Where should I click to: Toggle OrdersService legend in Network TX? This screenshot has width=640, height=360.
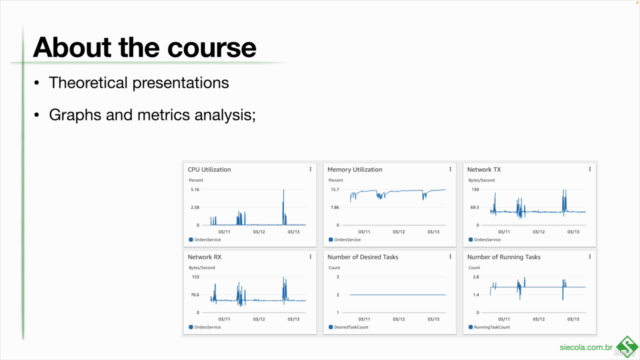tap(484, 240)
